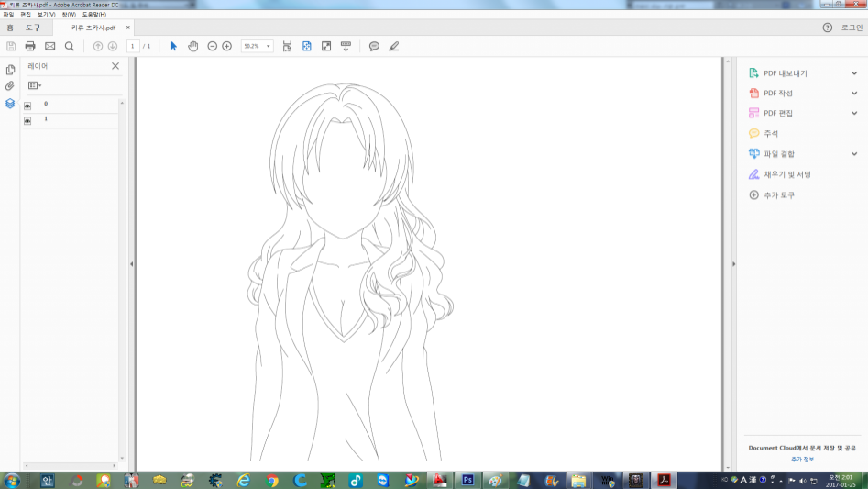Open the 창(W) menu
Viewport: 868px width, 489px height.
click(69, 15)
